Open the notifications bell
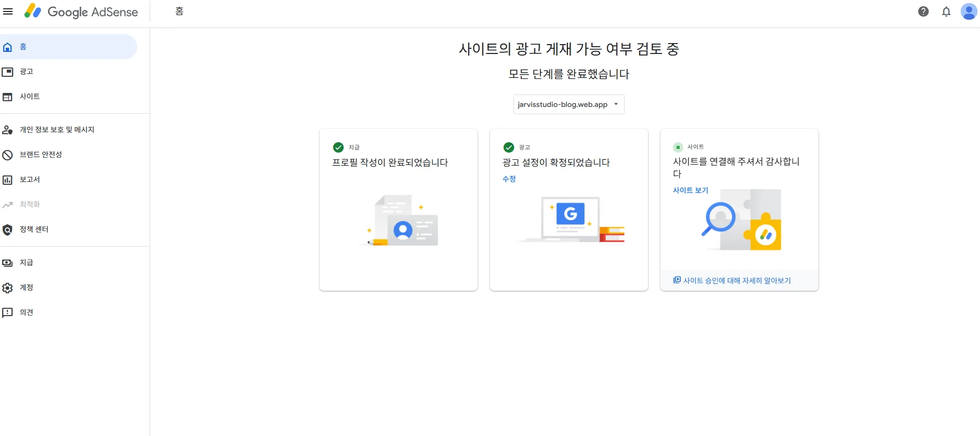The width and height of the screenshot is (980, 436). [946, 11]
